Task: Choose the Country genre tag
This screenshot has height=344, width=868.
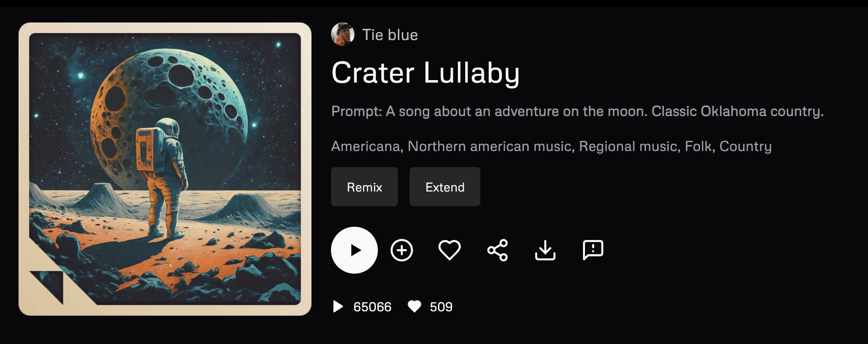Action: 745,146
